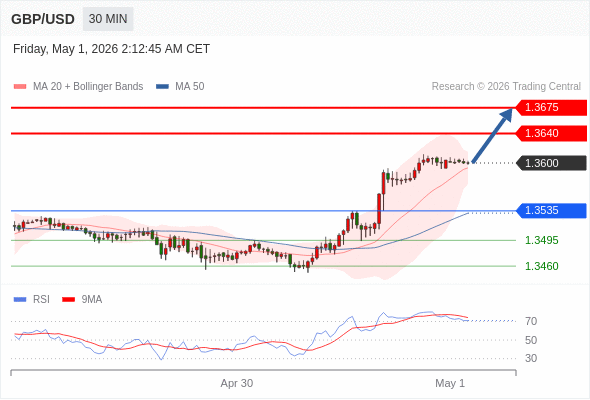Select the 1.3535 pivot price label
This screenshot has width=590, height=400.
(x=551, y=210)
